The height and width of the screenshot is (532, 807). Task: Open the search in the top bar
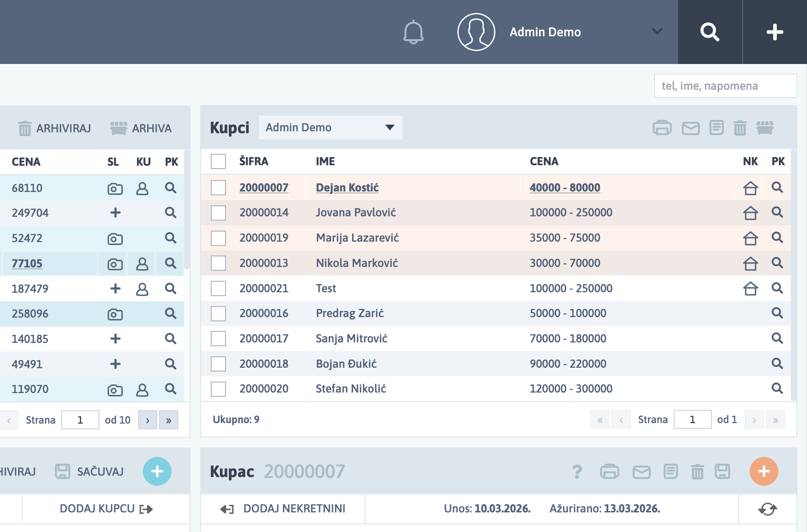pos(710,32)
